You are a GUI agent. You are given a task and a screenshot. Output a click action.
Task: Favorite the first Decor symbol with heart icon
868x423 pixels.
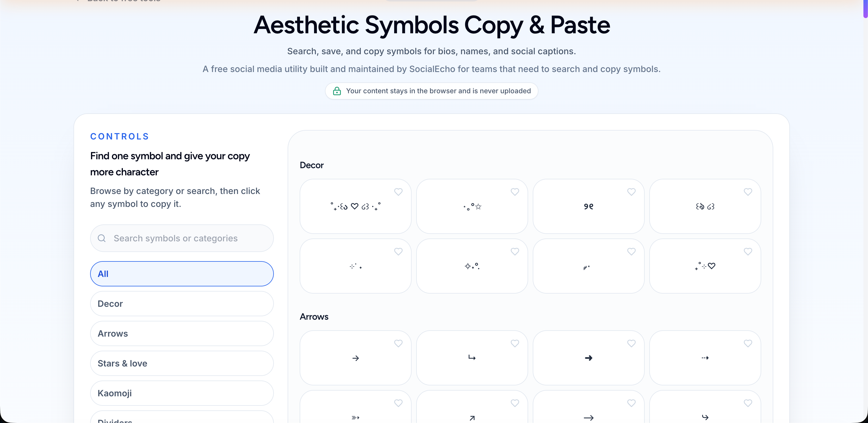(x=398, y=192)
